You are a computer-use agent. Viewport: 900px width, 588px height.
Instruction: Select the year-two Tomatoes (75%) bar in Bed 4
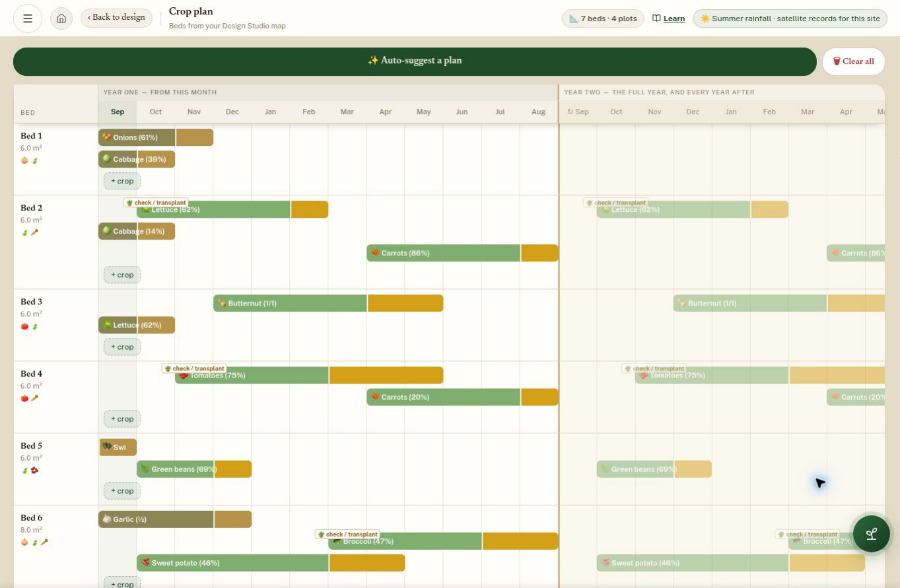click(x=760, y=375)
